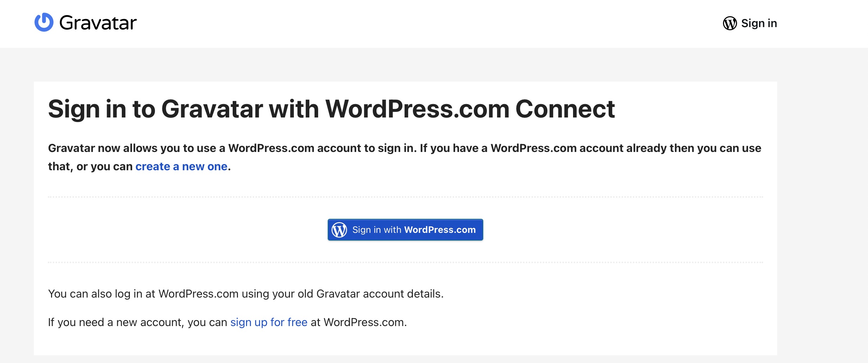
Task: Click the words "WordPress.com Connect" in heading
Action: 470,109
